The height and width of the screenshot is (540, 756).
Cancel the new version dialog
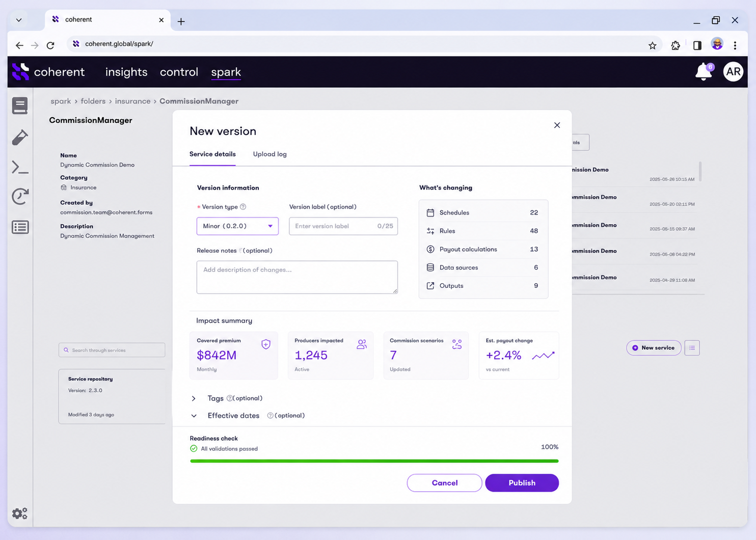coord(444,483)
